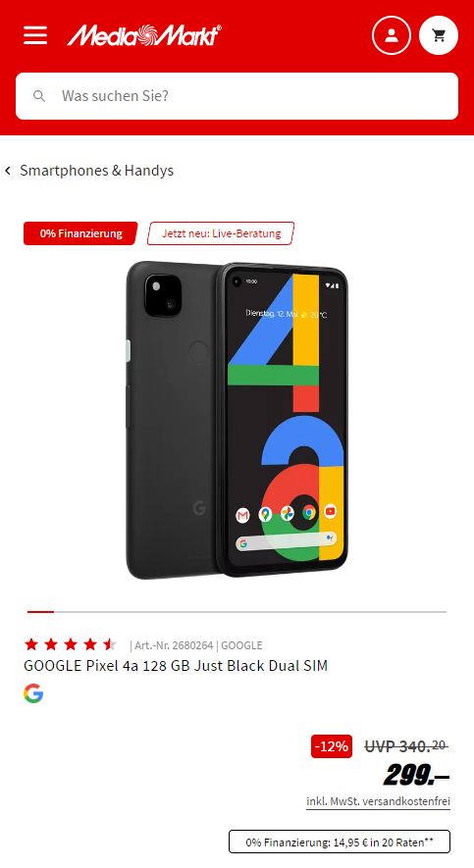Viewport: 474px width, 868px height.
Task: Click the search magnifier icon
Action: (x=38, y=96)
